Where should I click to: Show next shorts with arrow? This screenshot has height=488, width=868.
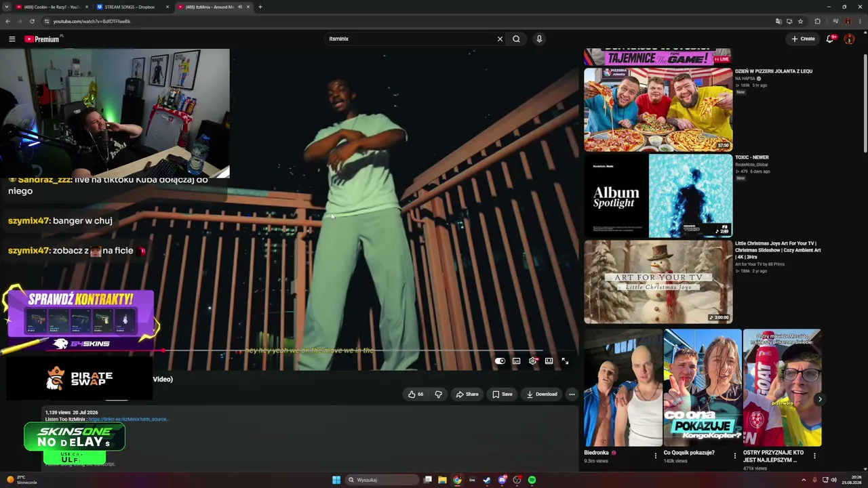tap(819, 399)
